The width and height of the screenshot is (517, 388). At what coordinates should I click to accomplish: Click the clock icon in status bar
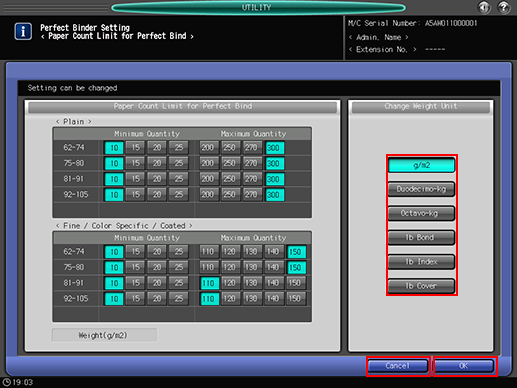(7, 382)
